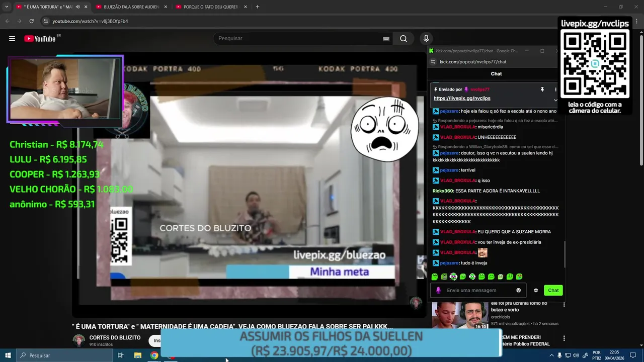
Task: Open the livepix.gg/nvclips pinned link
Action: click(x=462, y=99)
